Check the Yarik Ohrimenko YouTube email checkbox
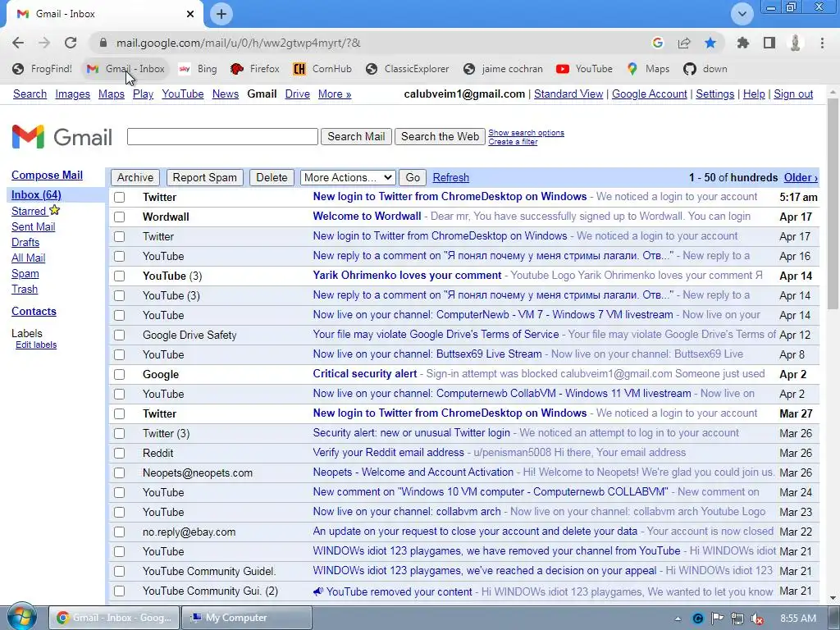Viewport: 840px width, 630px height. tap(120, 276)
